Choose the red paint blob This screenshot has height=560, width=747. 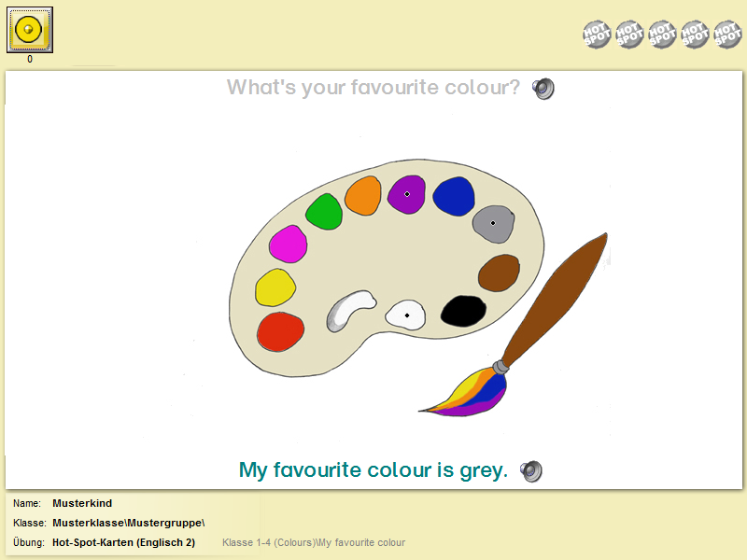tap(281, 330)
